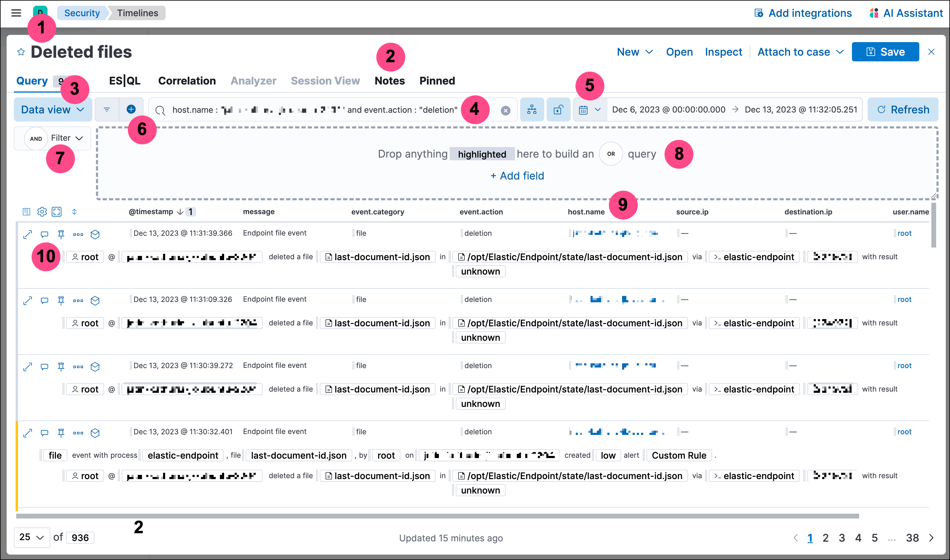
Task: Open the Analyzer cube icon on the first event
Action: tap(95, 234)
